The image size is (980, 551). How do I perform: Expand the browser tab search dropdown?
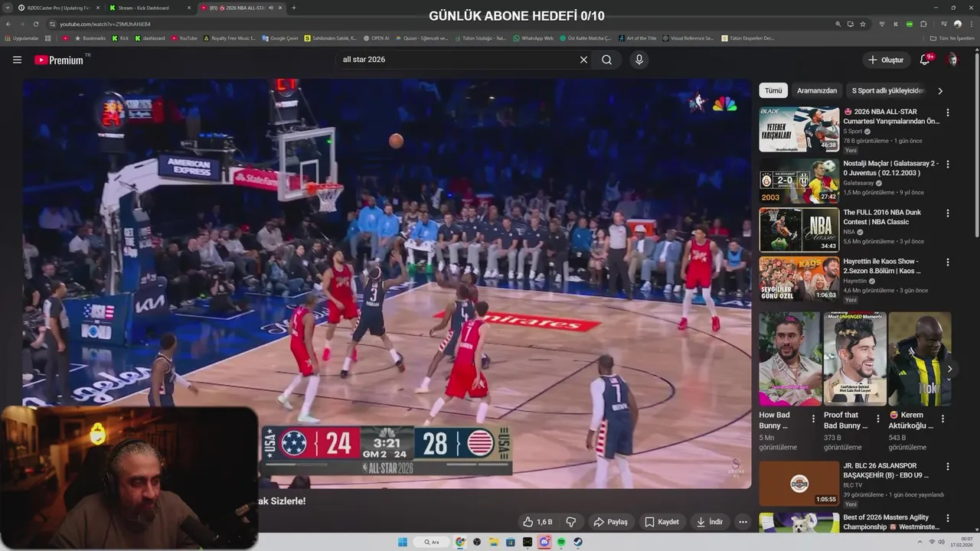click(x=9, y=8)
